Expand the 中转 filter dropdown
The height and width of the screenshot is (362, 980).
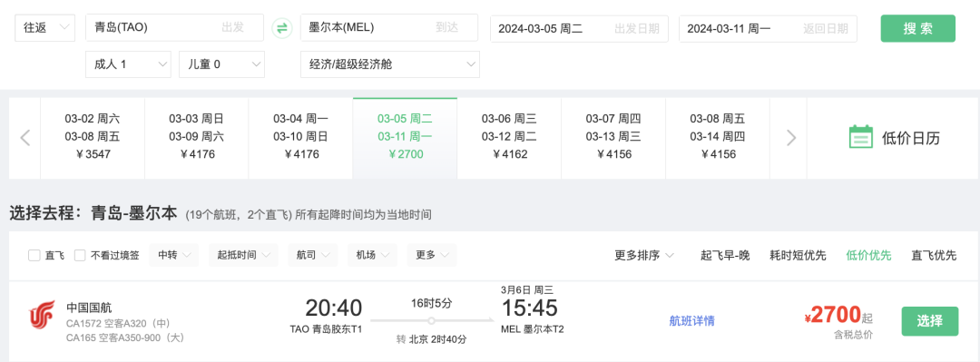pyautogui.click(x=173, y=255)
